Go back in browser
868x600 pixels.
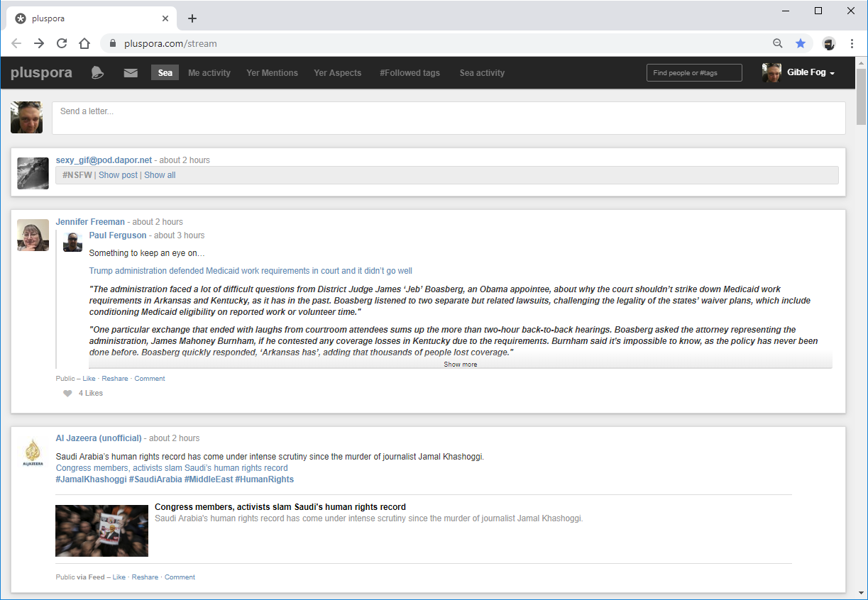[16, 43]
